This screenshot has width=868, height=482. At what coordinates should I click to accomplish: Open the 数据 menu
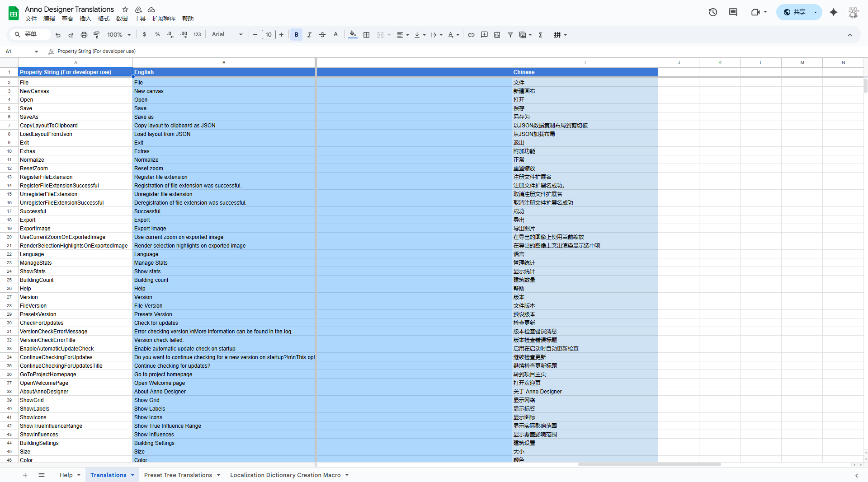pos(122,19)
